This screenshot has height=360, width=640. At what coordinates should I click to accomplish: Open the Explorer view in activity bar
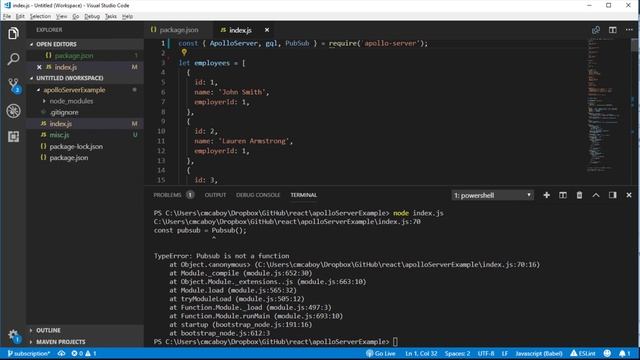(13, 33)
